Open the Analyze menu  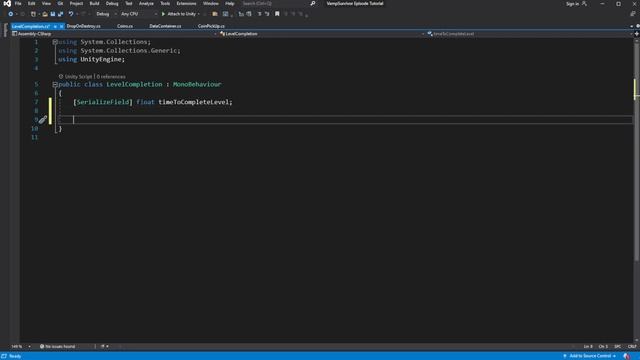(146, 4)
